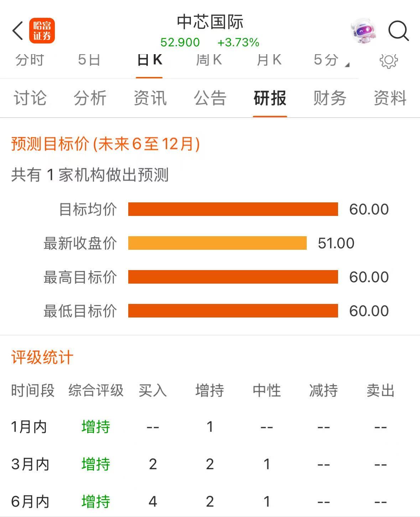Select the 周K chart tab

point(209,60)
